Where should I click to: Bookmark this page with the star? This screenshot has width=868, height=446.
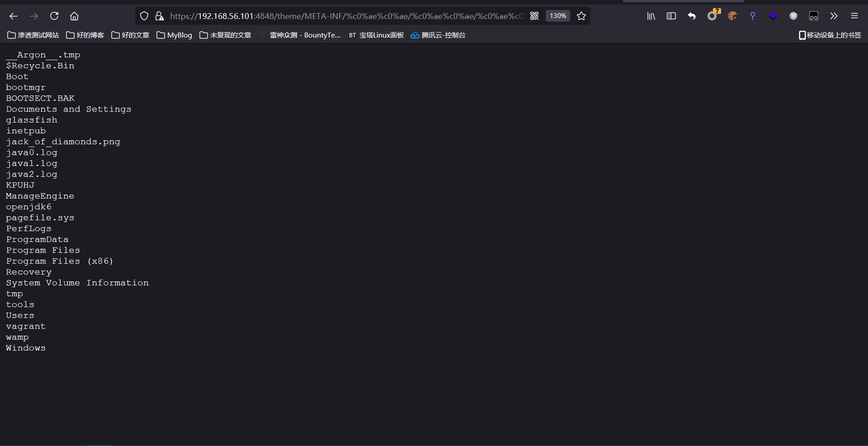581,16
